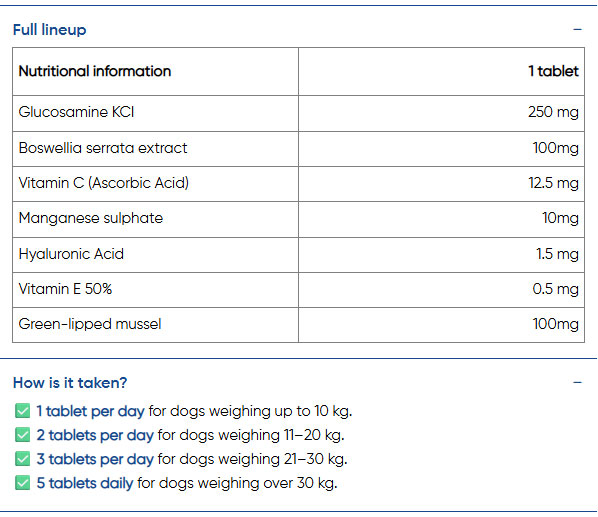Click the Boswellia serrata extract row
The width and height of the screenshot is (598, 517).
click(x=298, y=149)
